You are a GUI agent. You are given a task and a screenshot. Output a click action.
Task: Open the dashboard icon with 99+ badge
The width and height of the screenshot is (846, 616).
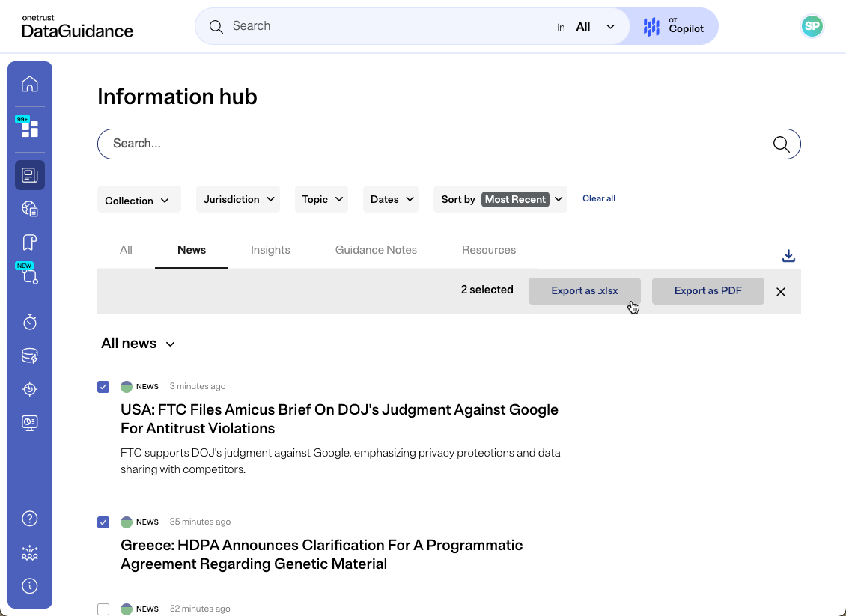click(x=29, y=128)
